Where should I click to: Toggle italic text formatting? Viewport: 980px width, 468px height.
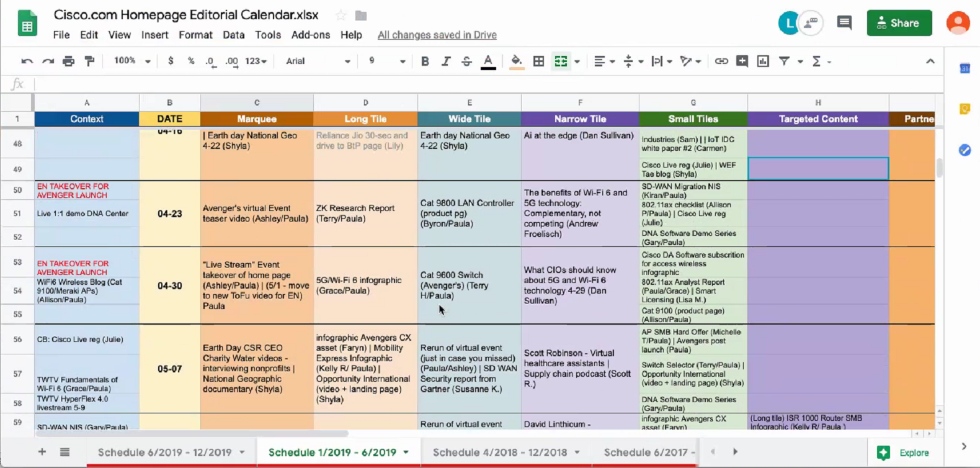(445, 61)
